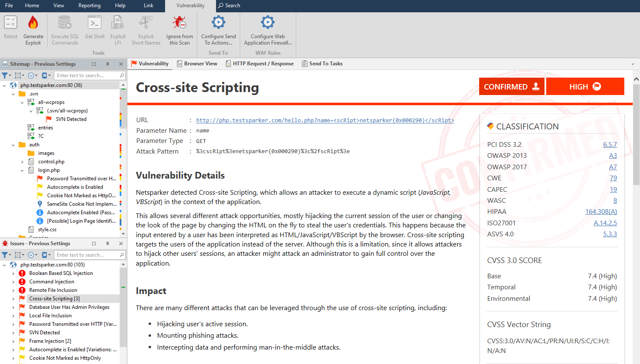Open the Link ribbon tab
This screenshot has height=364, width=640.
(149, 6)
